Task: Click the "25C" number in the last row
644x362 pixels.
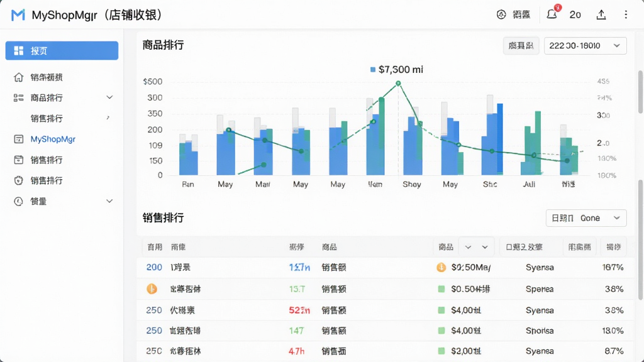Action: coord(154,351)
